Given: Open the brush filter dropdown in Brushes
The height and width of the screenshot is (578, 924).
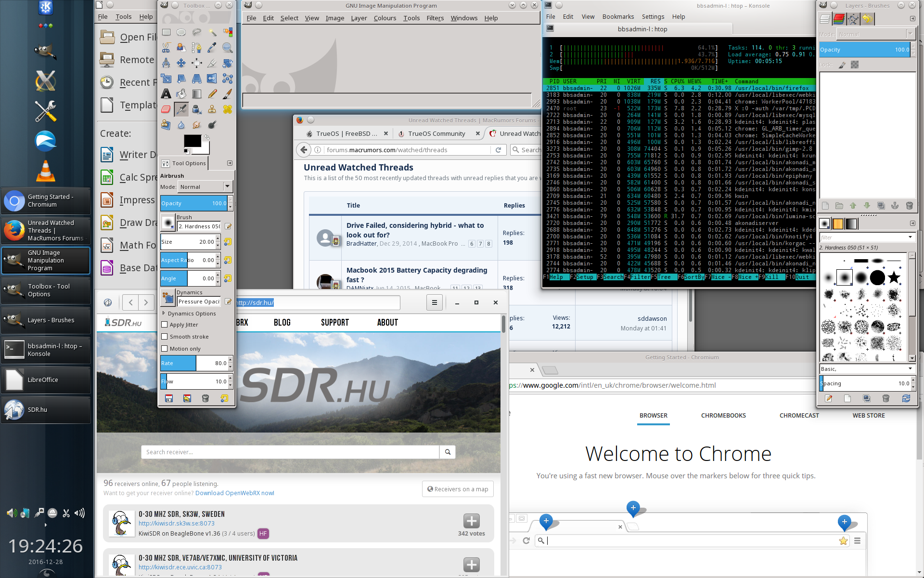Looking at the screenshot, I should [x=910, y=237].
